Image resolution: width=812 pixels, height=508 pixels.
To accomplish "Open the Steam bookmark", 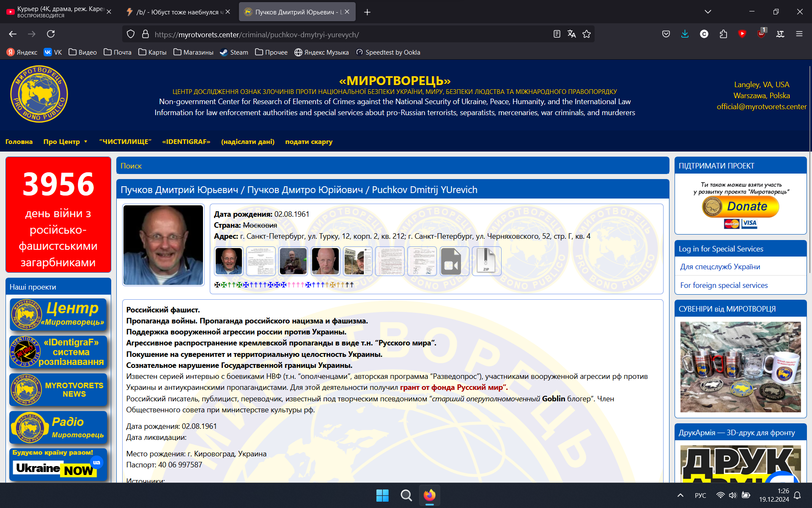I will tap(234, 52).
